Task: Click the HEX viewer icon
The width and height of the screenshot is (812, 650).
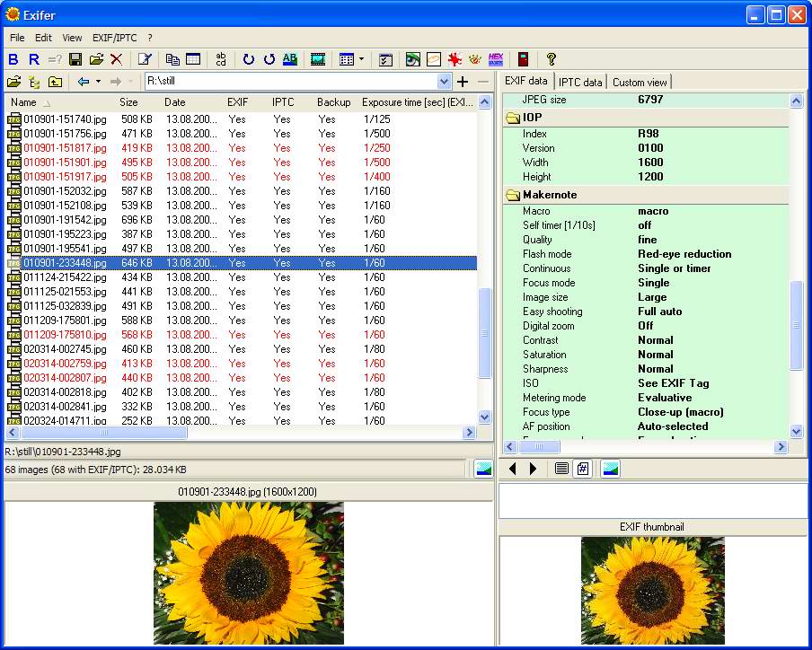Action: [495, 60]
